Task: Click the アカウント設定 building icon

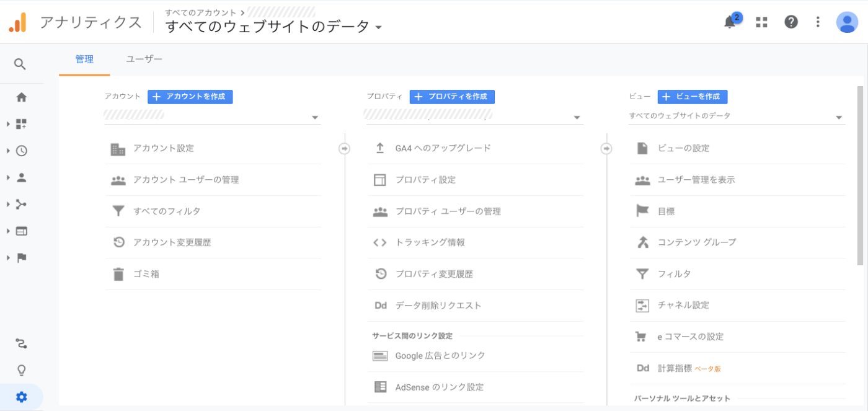Action: (x=118, y=149)
